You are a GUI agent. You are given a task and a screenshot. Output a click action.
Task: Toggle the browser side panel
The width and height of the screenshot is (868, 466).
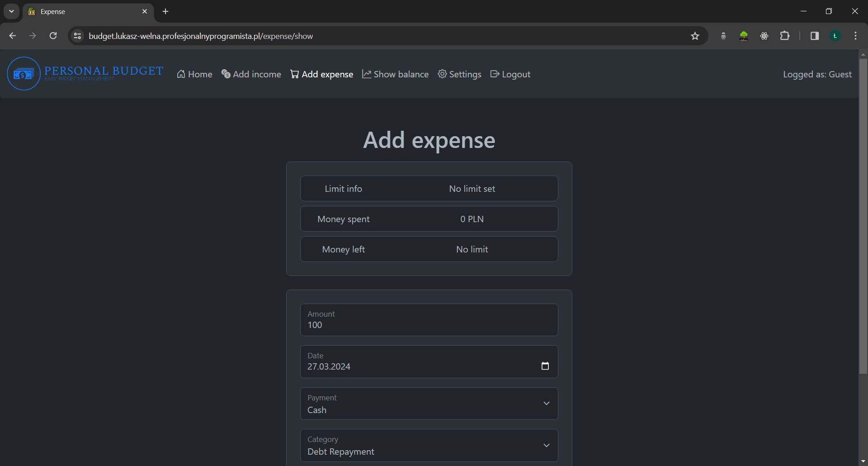[x=814, y=36]
